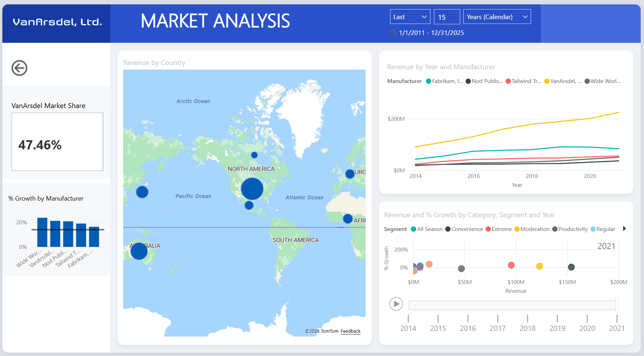Jump to 2020 on the play axis
Image resolution: width=644 pixels, height=356 pixels.
coord(587,328)
